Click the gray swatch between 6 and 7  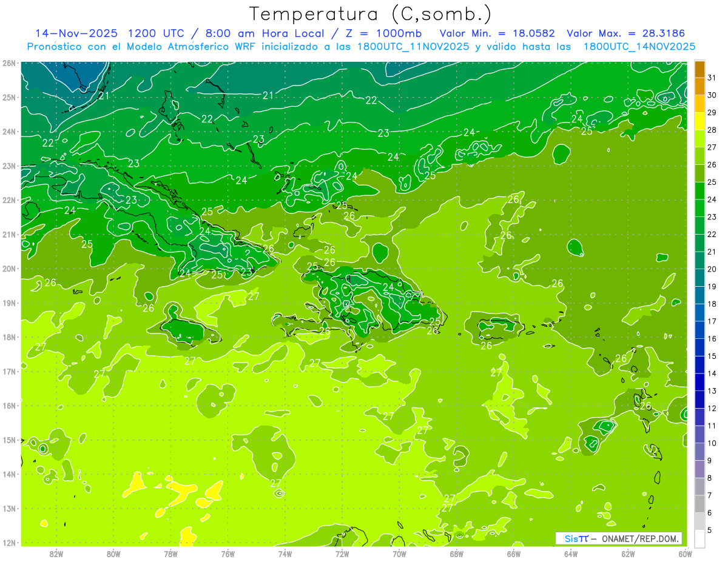699,504
